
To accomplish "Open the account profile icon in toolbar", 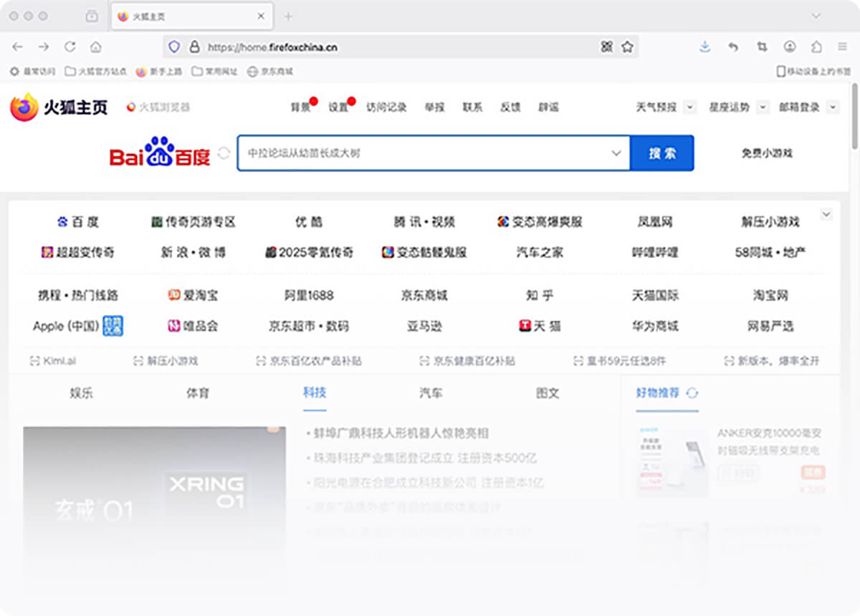I will tap(790, 47).
